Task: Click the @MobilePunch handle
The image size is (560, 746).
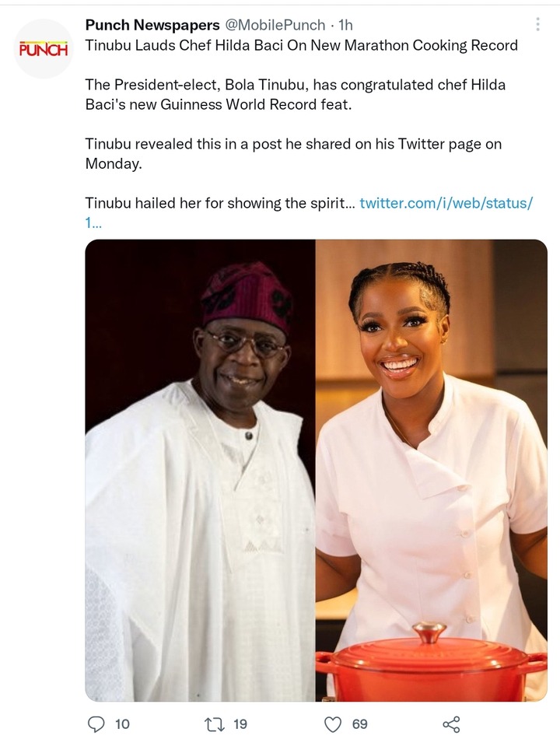Action: [275, 25]
